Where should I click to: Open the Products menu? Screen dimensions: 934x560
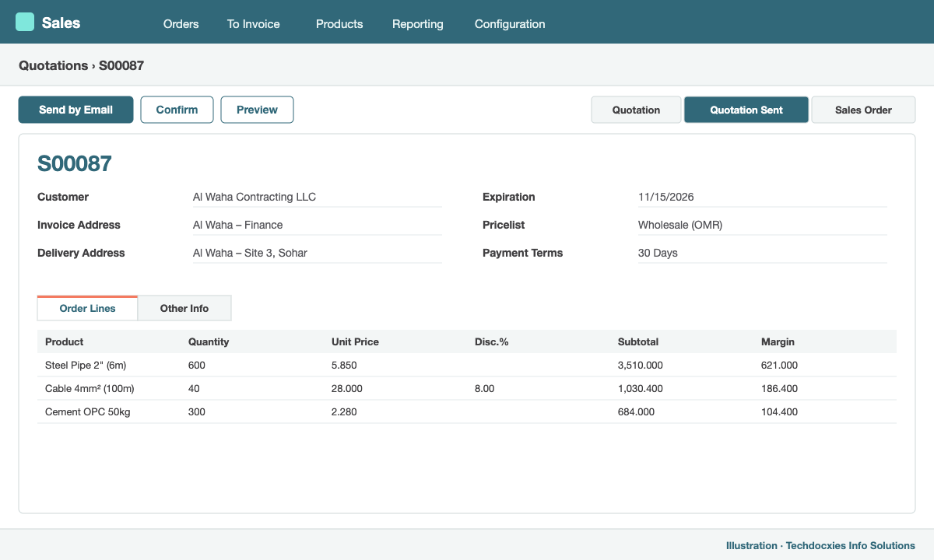(339, 24)
